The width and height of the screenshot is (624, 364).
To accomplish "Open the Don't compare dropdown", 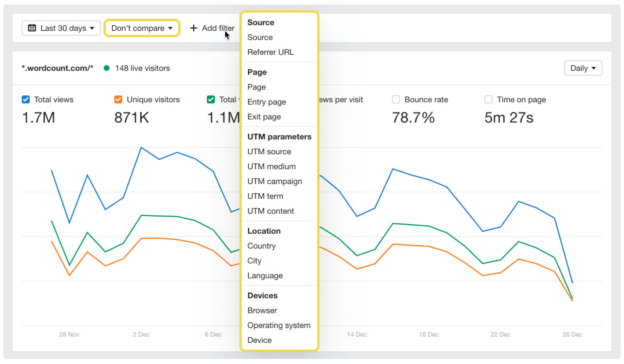I will click(142, 27).
